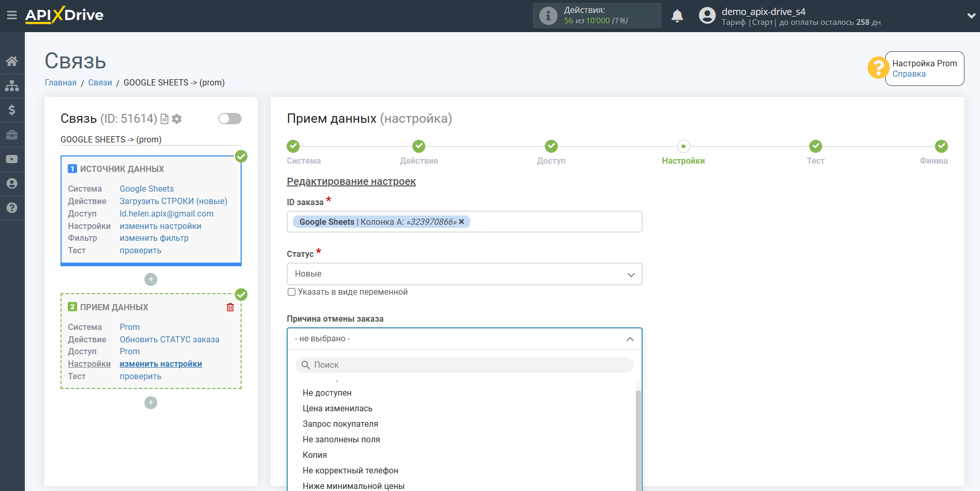
Task: Select option Запрос покупателя
Action: 340,424
